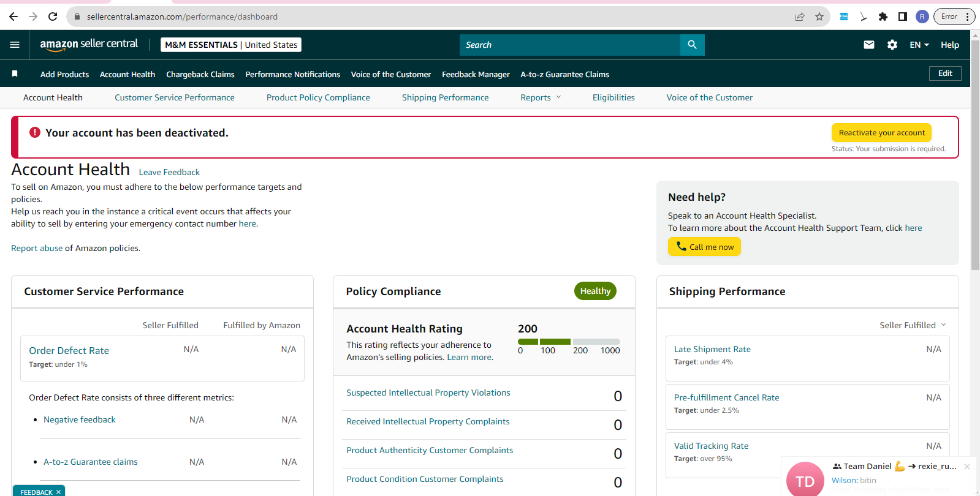Click the emergency contact 'here' link
Image resolution: width=980 pixels, height=496 pixels.
click(x=248, y=224)
